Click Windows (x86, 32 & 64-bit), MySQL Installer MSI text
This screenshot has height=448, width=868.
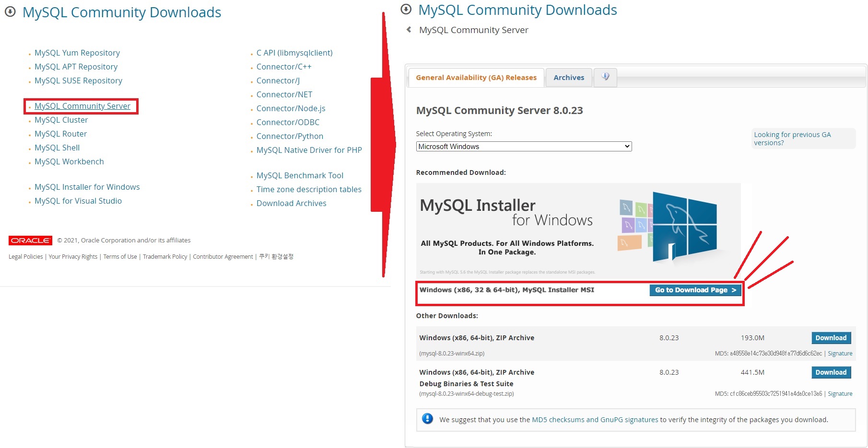[x=507, y=290]
